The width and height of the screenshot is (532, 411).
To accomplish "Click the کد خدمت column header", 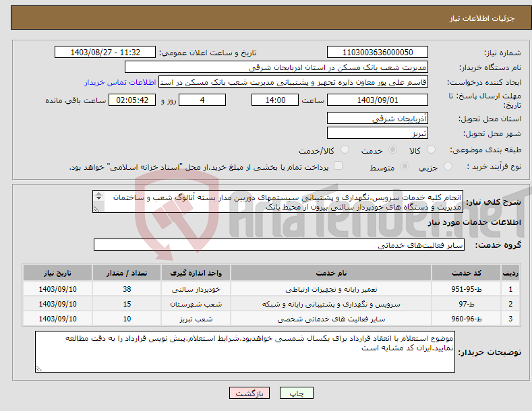I will tap(467, 273).
